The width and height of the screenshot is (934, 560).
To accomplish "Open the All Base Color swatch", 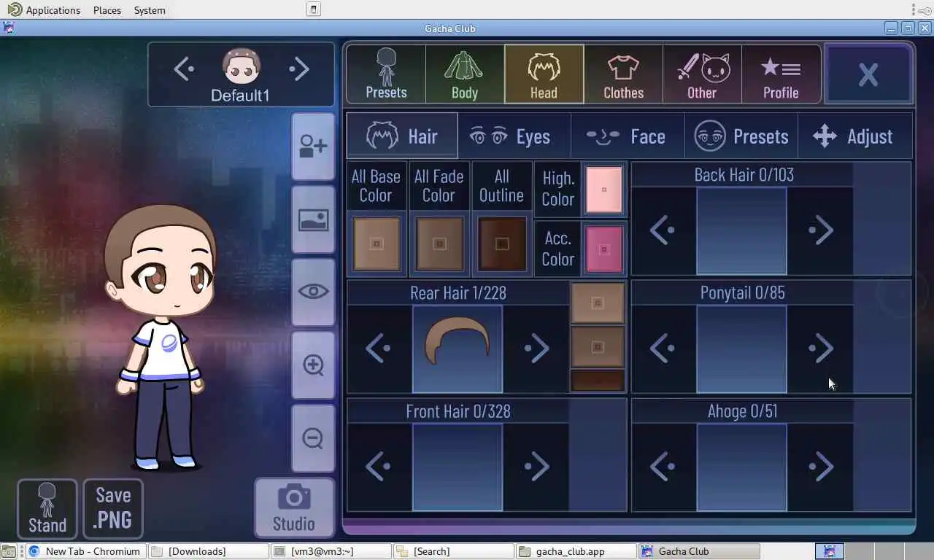I will (377, 244).
